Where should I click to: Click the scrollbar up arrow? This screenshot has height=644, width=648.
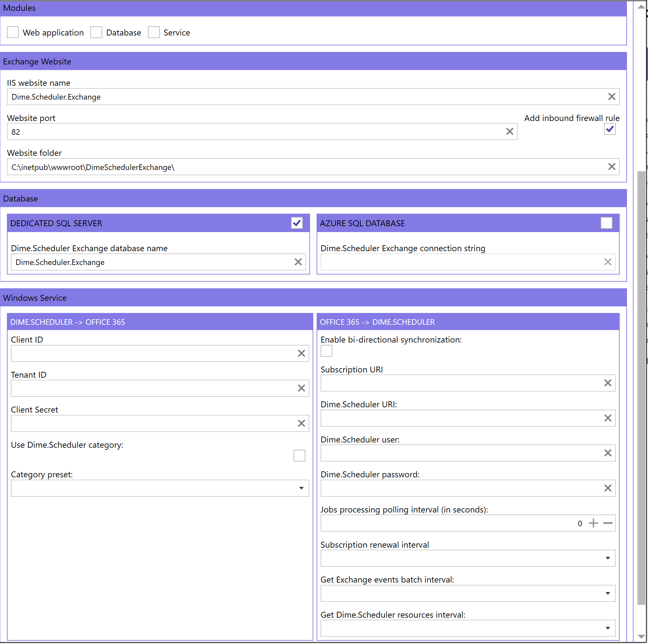tap(641, 7)
